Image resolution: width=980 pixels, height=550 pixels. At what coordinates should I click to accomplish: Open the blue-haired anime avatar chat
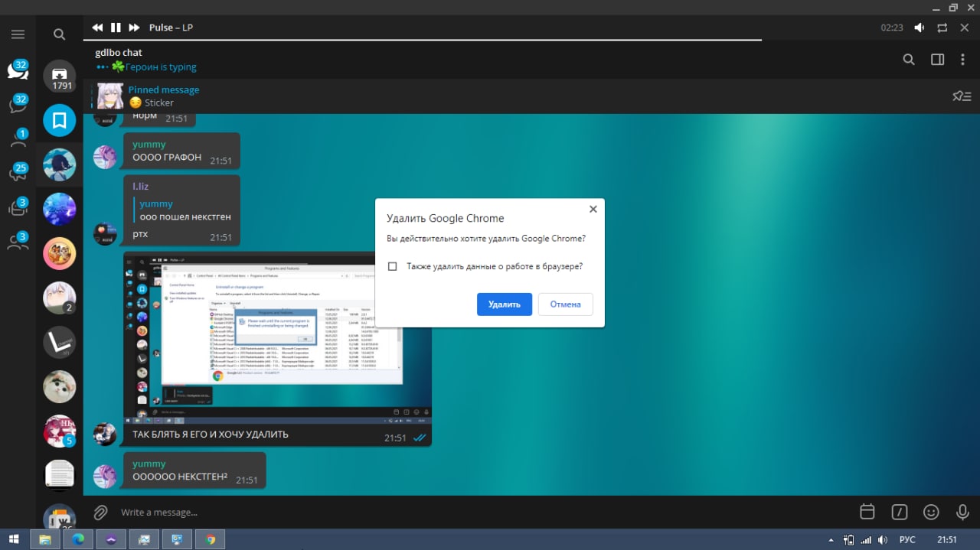point(60,164)
